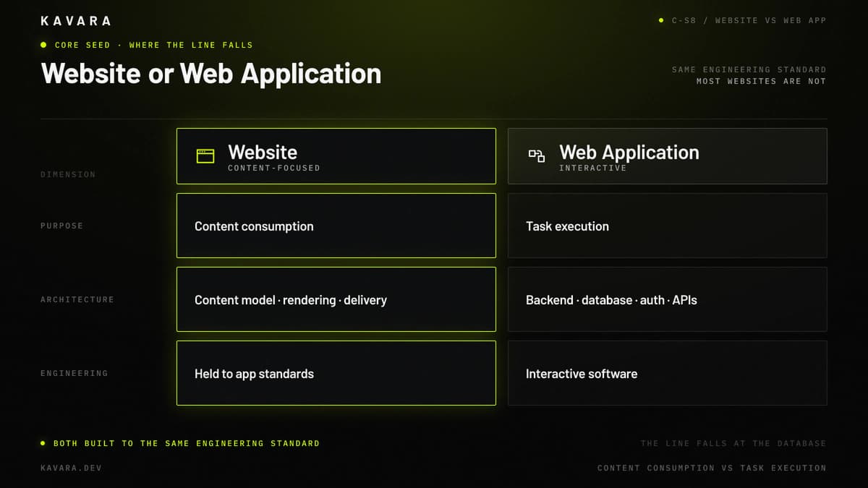The height and width of the screenshot is (488, 868).
Task: Open the KAVARA.DEV link
Action: point(72,468)
